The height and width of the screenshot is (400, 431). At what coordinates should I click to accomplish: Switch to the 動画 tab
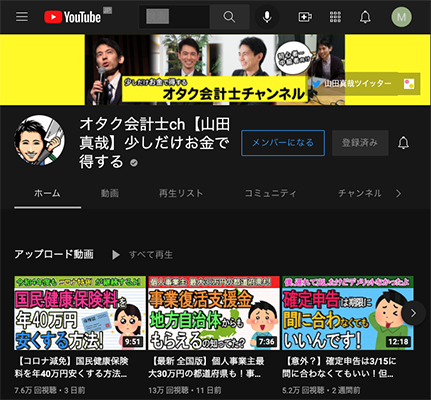[110, 193]
